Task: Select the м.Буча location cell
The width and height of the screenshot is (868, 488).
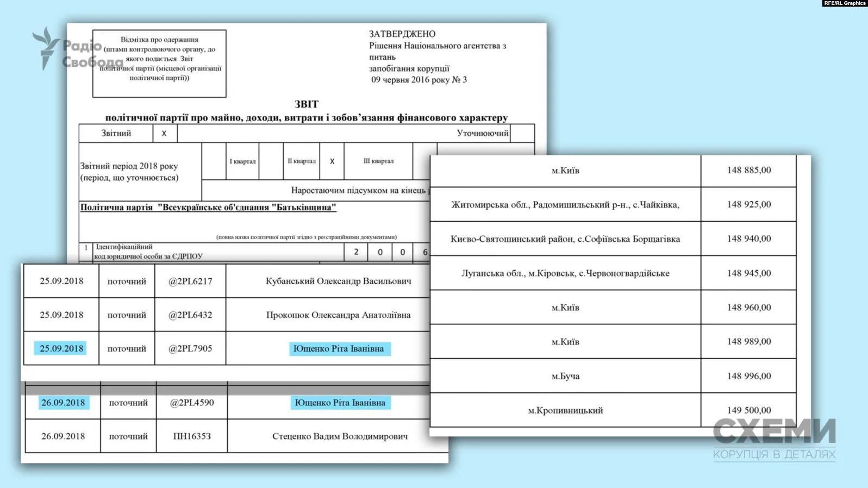Action: point(565,376)
